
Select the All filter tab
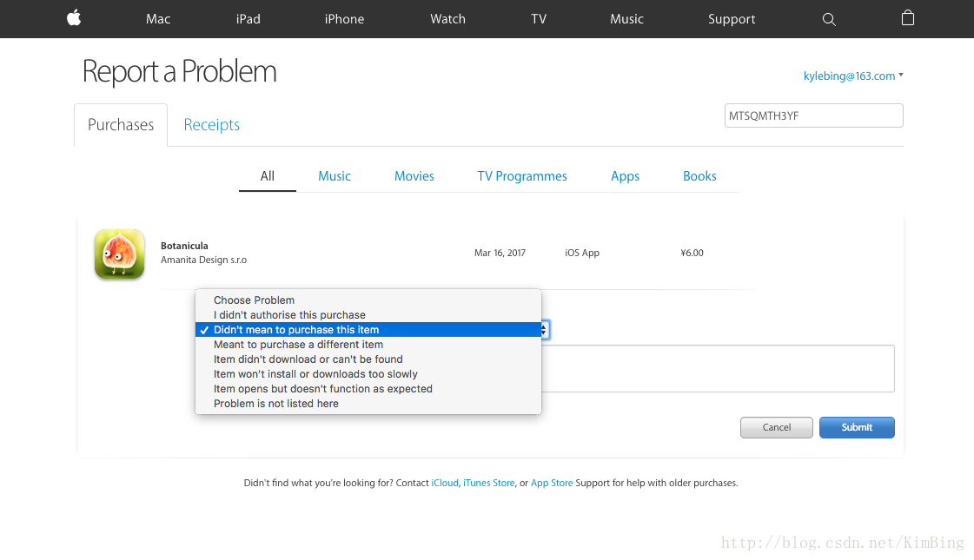click(x=267, y=176)
